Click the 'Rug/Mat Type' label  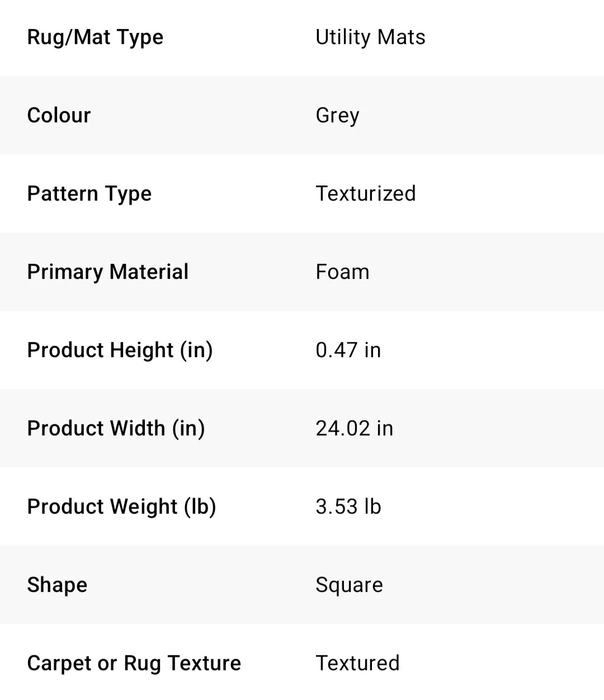point(95,37)
